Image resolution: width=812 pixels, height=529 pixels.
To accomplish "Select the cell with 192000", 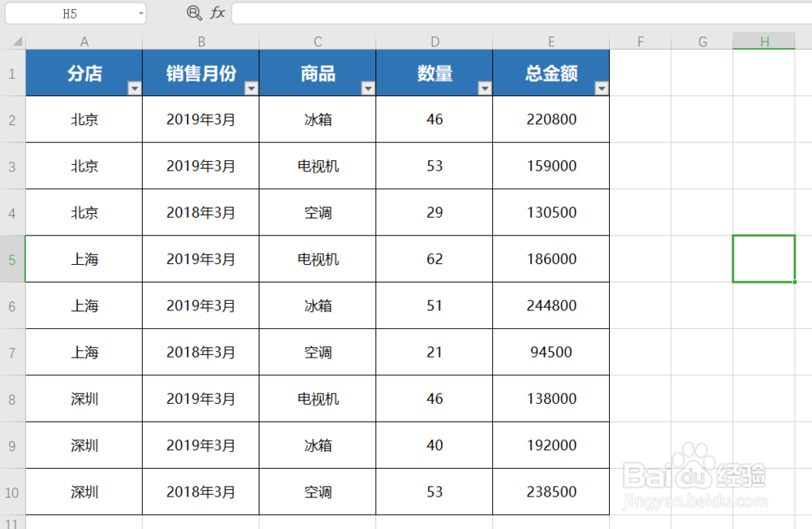I will tap(551, 445).
